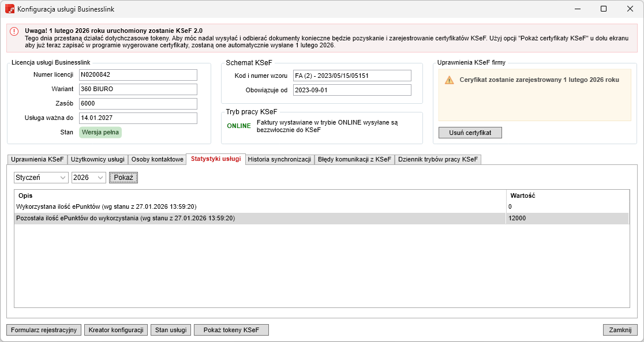Click the Stan usługi button
The height and width of the screenshot is (342, 644).
tap(171, 330)
